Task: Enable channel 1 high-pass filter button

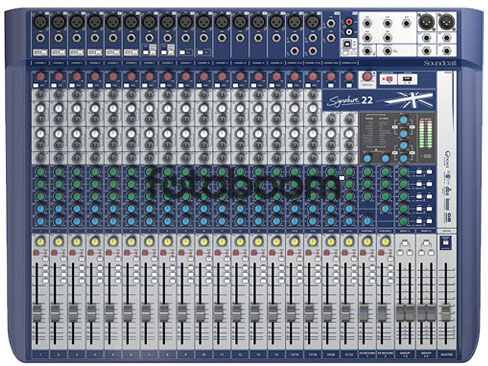Action: click(35, 86)
